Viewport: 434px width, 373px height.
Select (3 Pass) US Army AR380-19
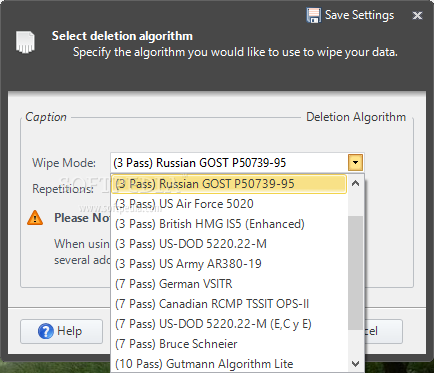229,264
